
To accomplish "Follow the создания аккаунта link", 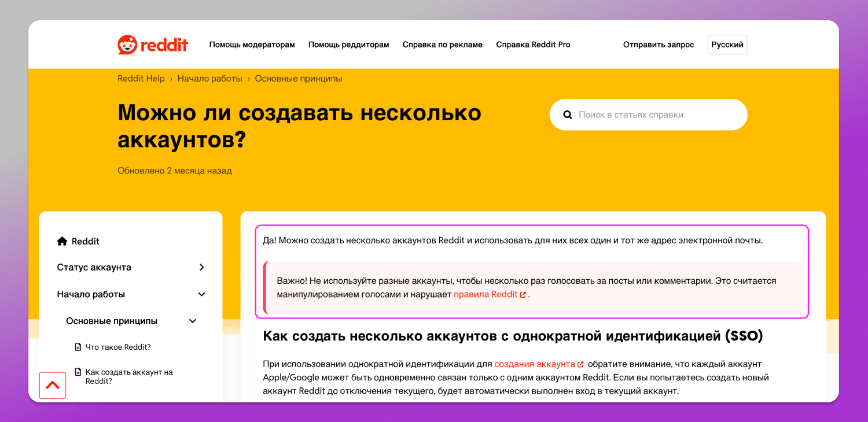I will [535, 364].
